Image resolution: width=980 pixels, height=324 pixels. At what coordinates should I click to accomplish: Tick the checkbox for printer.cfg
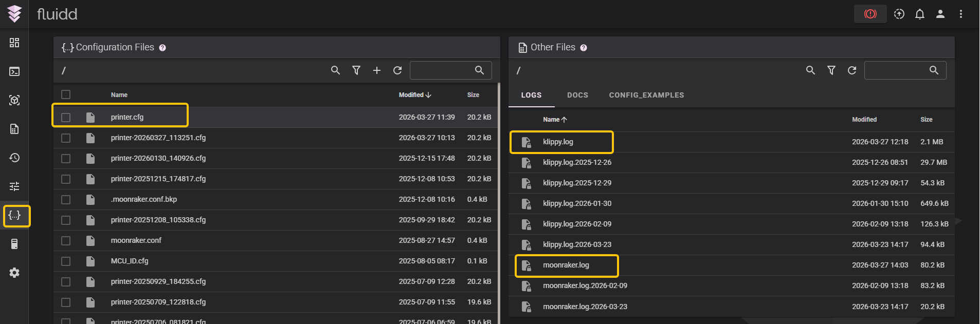point(66,118)
